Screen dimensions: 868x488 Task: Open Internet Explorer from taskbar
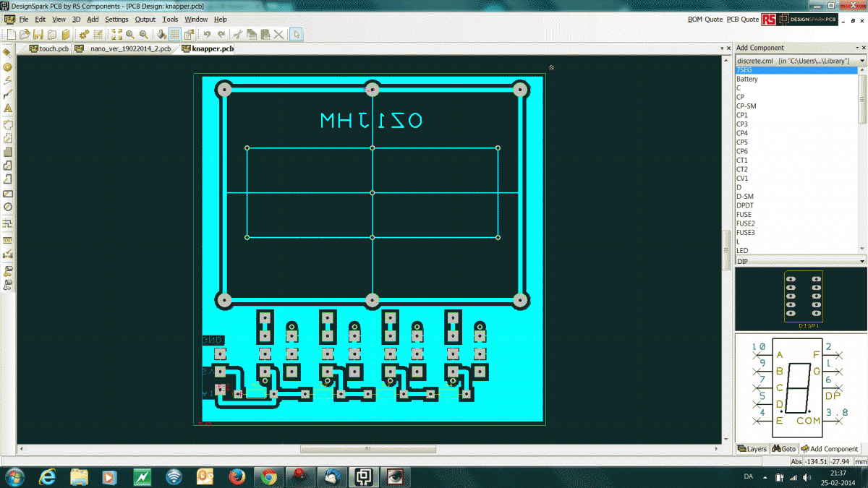tap(48, 477)
